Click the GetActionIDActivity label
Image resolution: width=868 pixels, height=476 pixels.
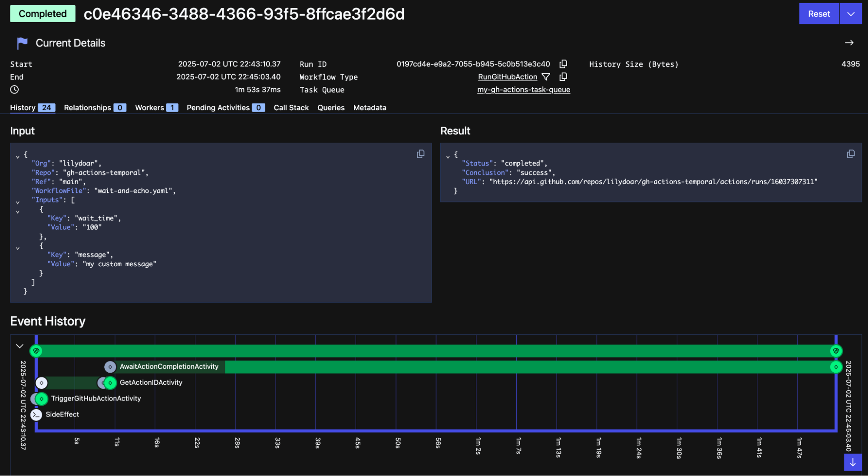tap(151, 383)
